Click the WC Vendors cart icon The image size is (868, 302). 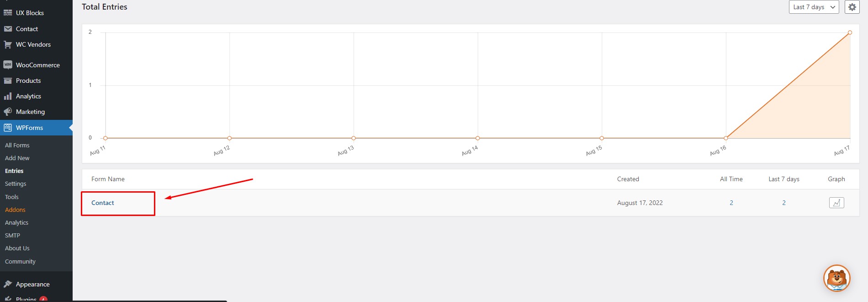coord(8,44)
